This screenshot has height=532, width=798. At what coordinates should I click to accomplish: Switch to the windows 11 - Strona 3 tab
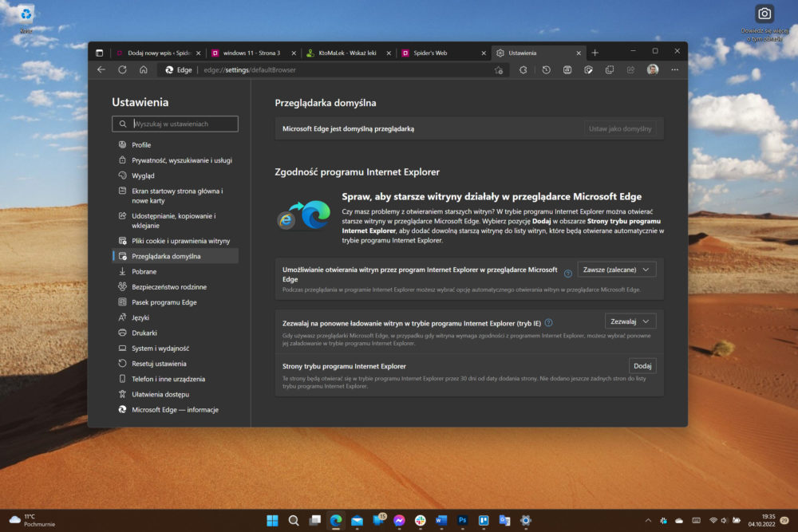coord(252,53)
